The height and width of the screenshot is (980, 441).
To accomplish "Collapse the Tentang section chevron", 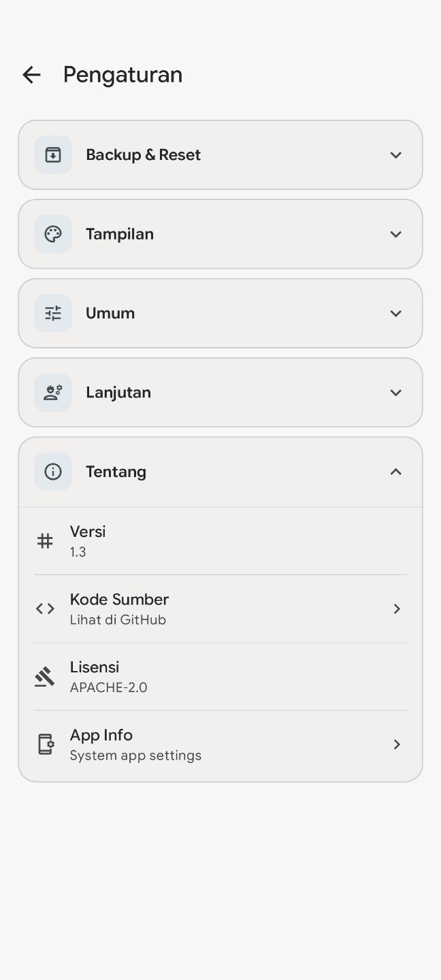I will pyautogui.click(x=396, y=472).
